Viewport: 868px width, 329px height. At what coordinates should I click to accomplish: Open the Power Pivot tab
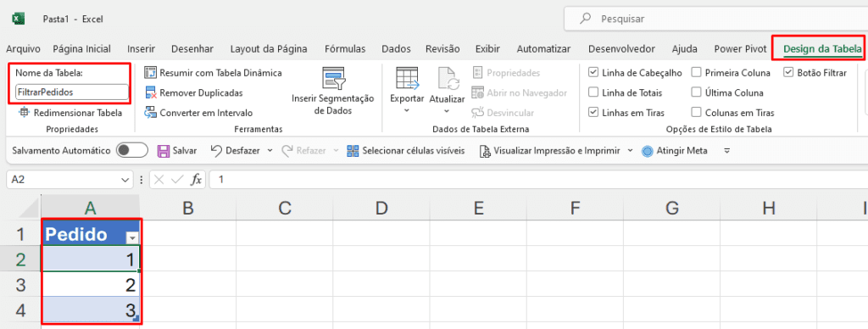[740, 48]
